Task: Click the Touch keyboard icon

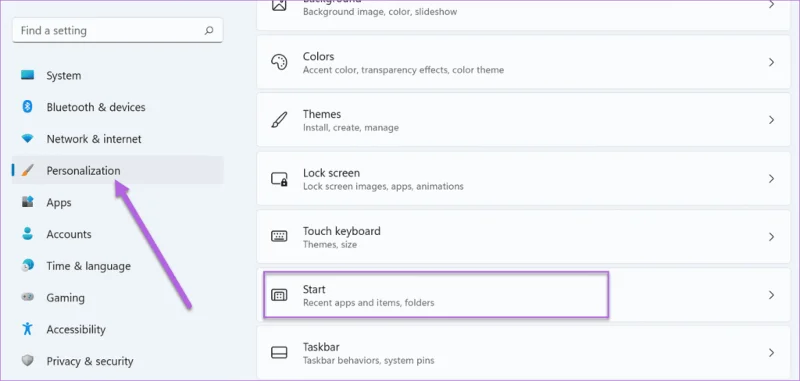Action: click(x=279, y=237)
